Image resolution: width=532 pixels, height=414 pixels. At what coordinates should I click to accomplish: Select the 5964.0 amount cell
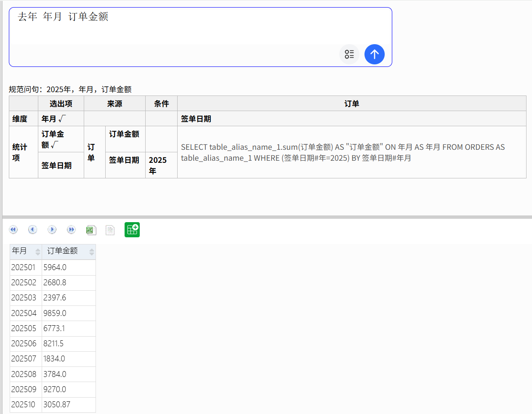point(69,268)
